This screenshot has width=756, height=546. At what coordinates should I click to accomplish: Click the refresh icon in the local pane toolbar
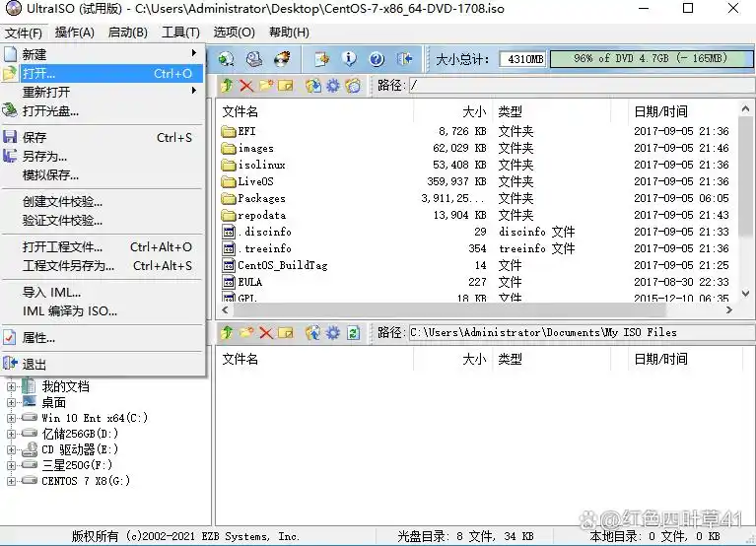click(x=353, y=333)
